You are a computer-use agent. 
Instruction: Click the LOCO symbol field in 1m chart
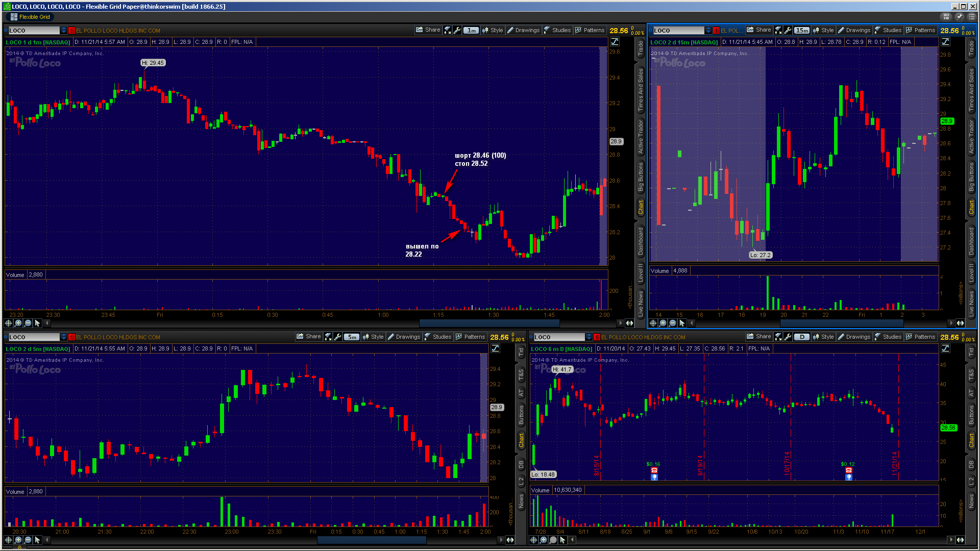click(34, 31)
